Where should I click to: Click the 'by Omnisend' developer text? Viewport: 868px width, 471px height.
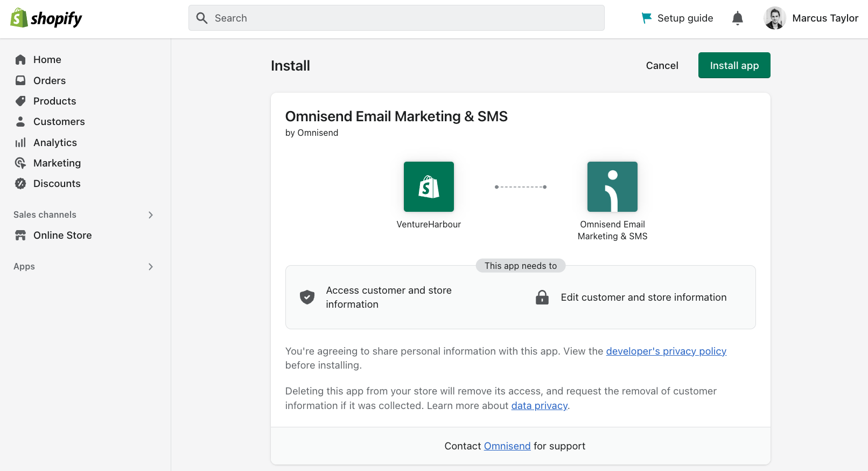tap(312, 133)
